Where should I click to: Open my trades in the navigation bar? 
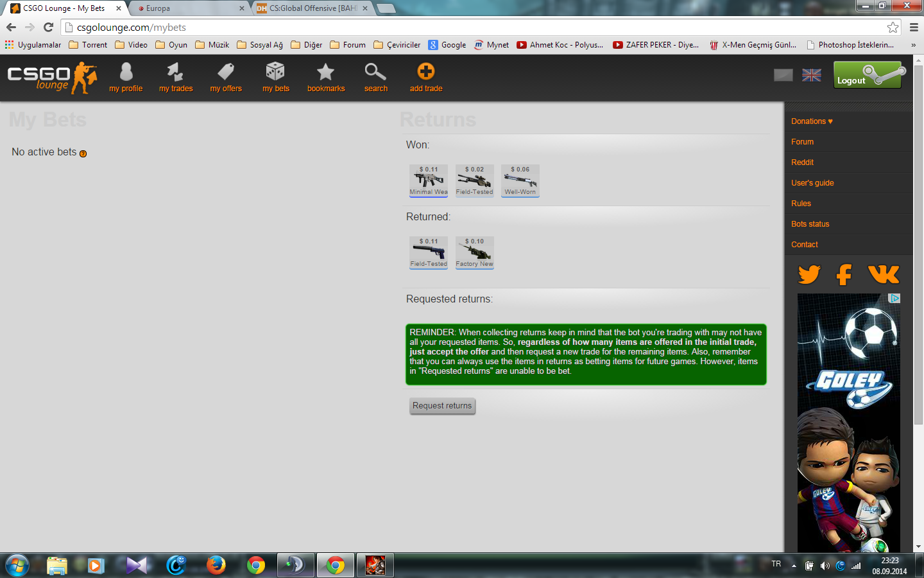tap(176, 78)
